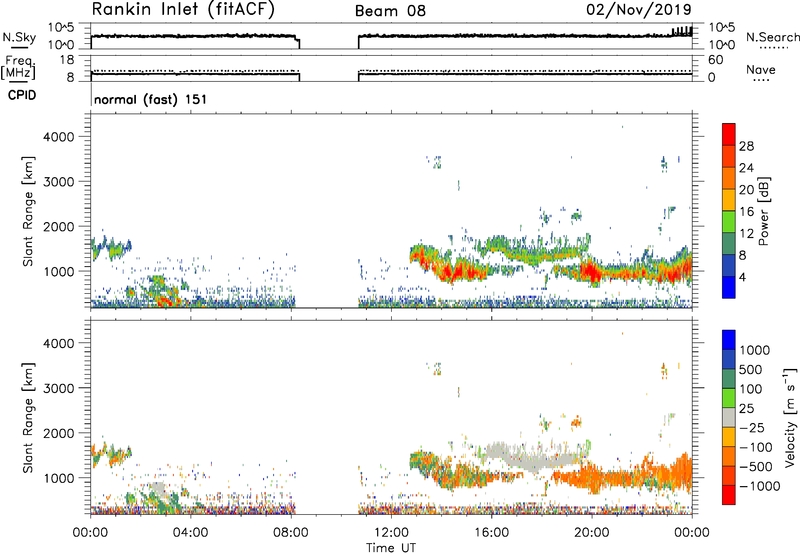
Task: Click the velocity panel 'Slant Range [km]' label
Action: (x=28, y=418)
